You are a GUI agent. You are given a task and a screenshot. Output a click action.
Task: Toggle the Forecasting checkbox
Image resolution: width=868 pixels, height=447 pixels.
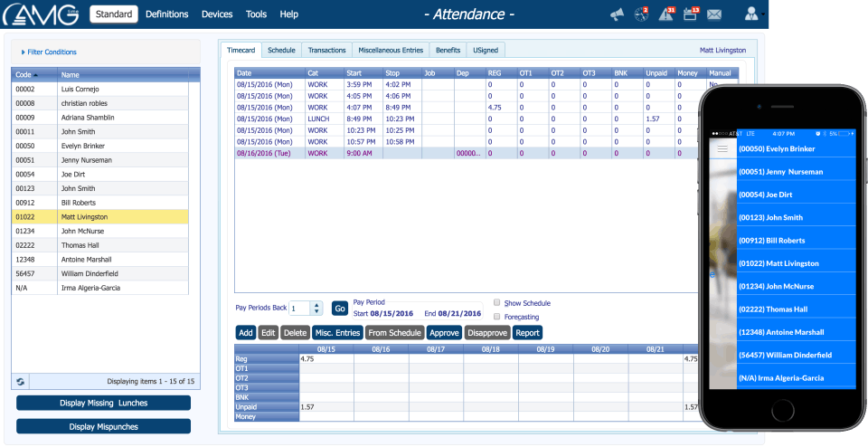(x=497, y=317)
